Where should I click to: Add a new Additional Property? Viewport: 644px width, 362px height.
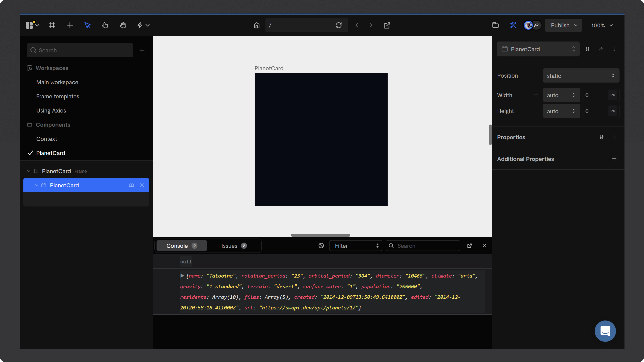tap(614, 159)
